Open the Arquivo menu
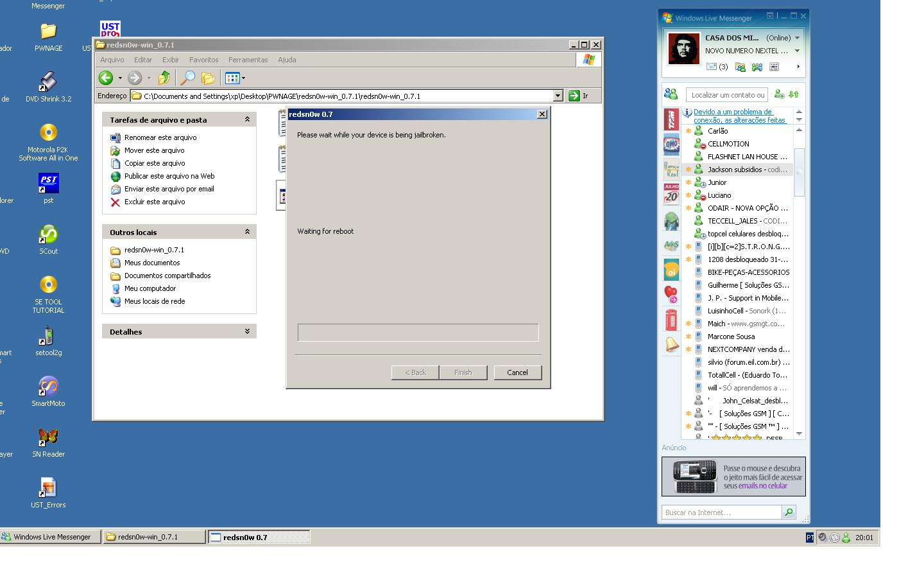The image size is (924, 578). click(112, 60)
